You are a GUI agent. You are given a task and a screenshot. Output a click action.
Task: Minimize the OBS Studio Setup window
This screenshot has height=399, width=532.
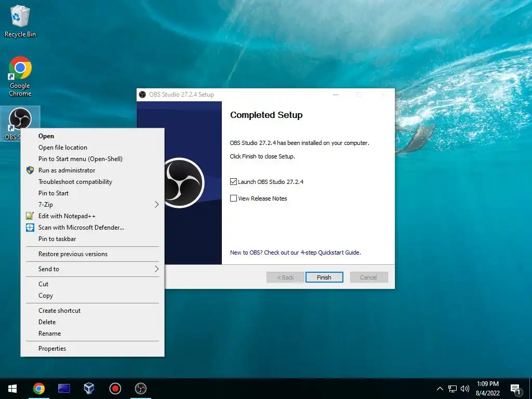tap(336, 95)
